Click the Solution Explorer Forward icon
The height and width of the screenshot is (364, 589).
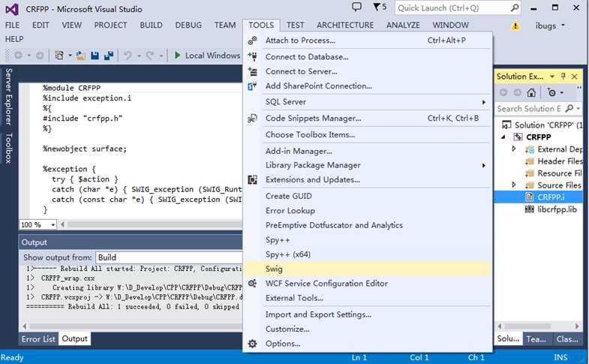(517, 92)
